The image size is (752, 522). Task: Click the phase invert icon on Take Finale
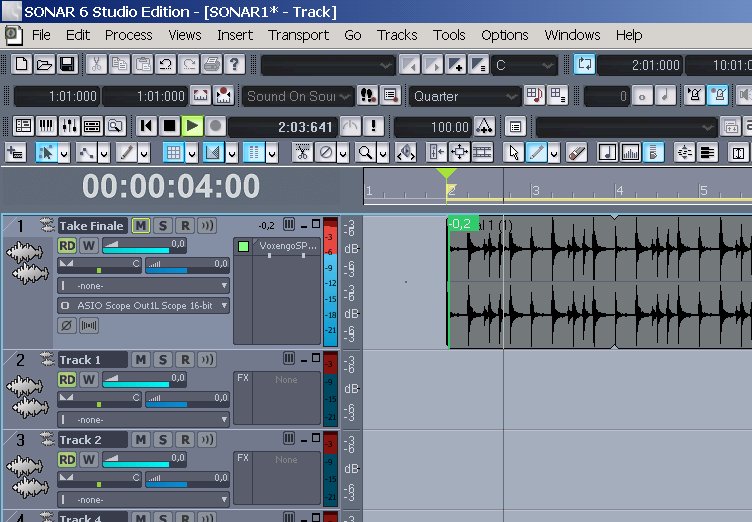(66, 326)
